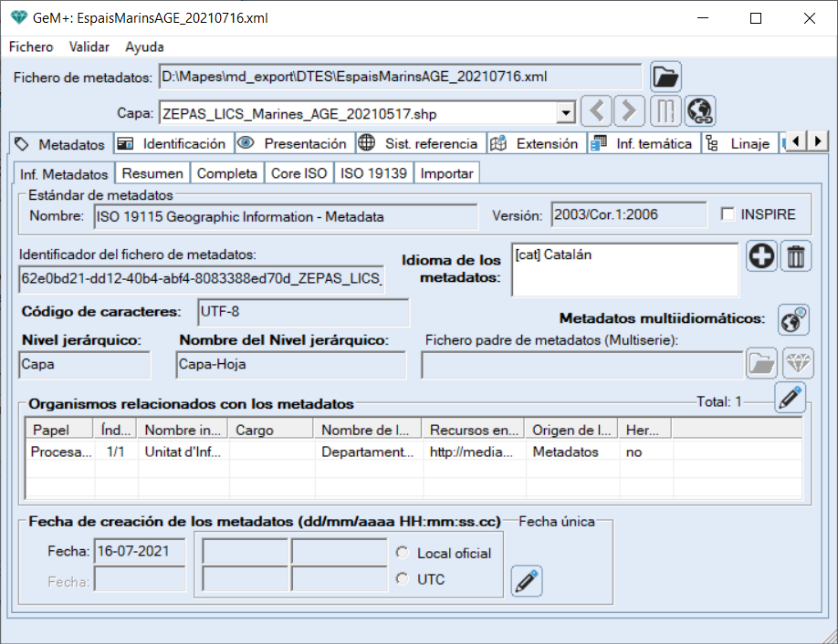Browse for the parent metadata file folder icon
The image size is (838, 644).
coord(762,363)
